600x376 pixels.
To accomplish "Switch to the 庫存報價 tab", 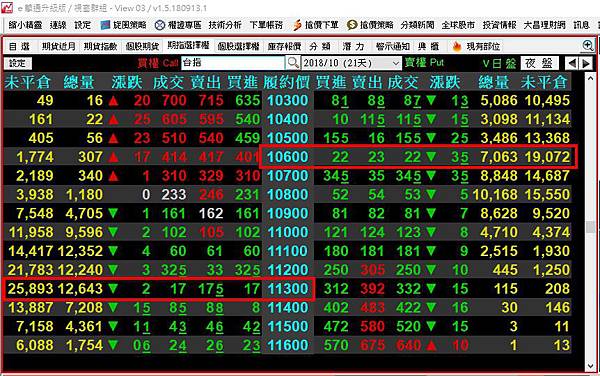I will pyautogui.click(x=284, y=47).
